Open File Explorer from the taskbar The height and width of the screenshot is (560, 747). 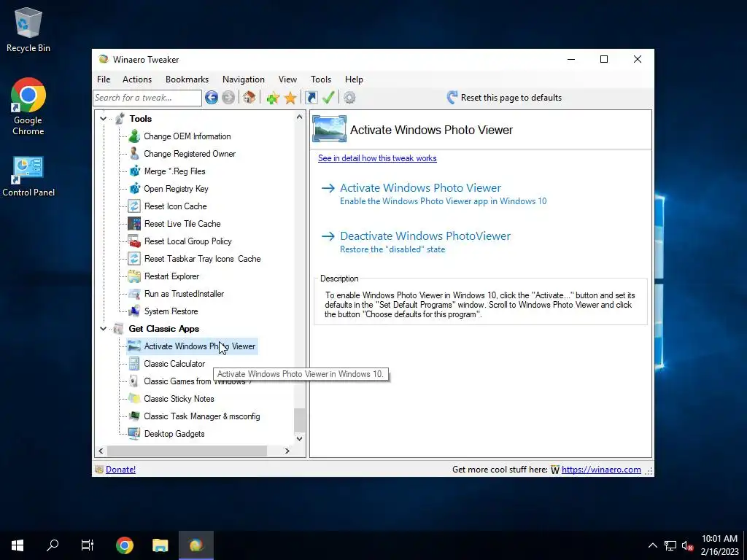160,545
